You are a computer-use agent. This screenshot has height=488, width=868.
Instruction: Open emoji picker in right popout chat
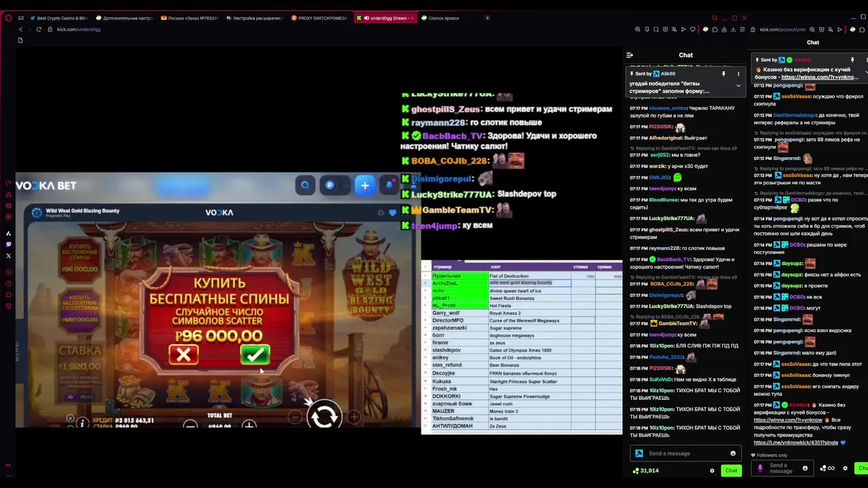805,468
